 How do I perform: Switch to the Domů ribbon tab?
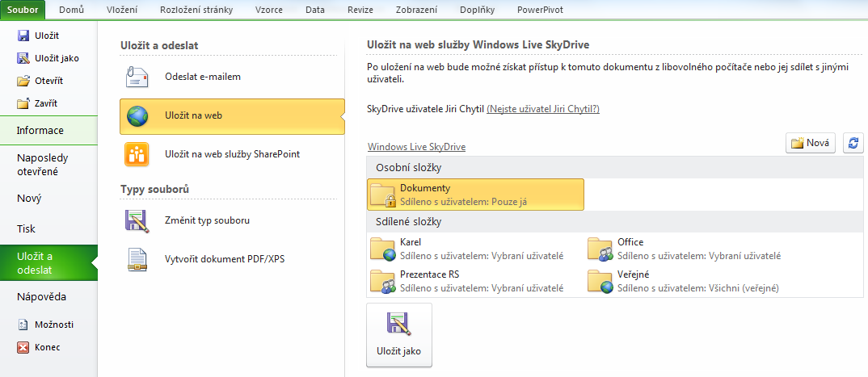72,10
